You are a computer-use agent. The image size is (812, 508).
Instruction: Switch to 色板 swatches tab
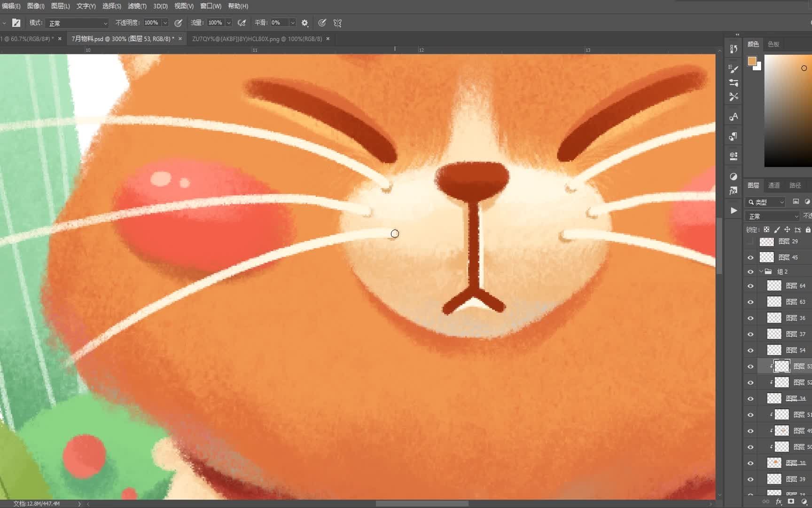773,44
